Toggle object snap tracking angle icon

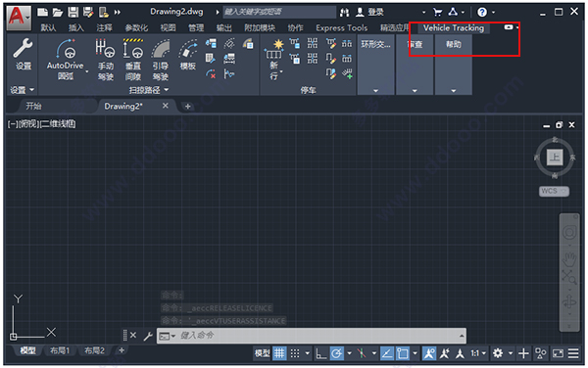point(387,353)
